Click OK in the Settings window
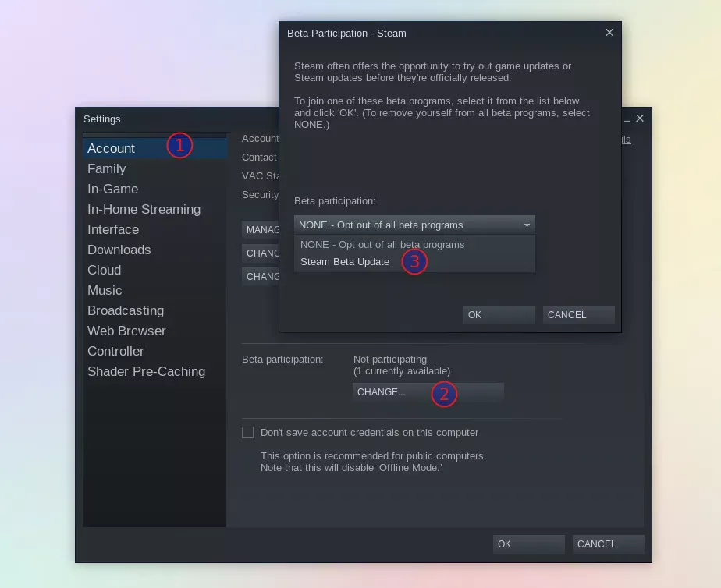Image resolution: width=721 pixels, height=588 pixels. click(529, 544)
